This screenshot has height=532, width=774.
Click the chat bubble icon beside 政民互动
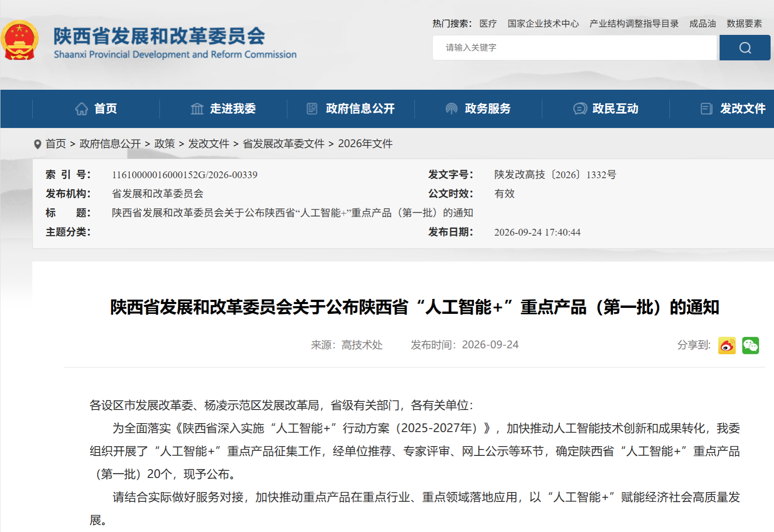[580, 109]
